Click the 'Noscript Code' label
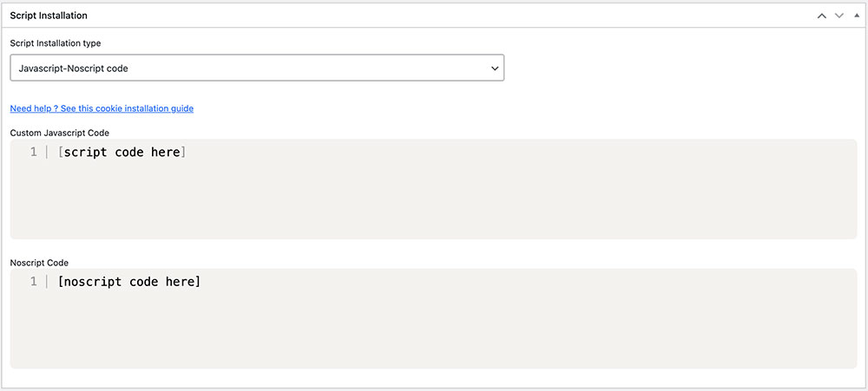This screenshot has width=868, height=391. [39, 262]
